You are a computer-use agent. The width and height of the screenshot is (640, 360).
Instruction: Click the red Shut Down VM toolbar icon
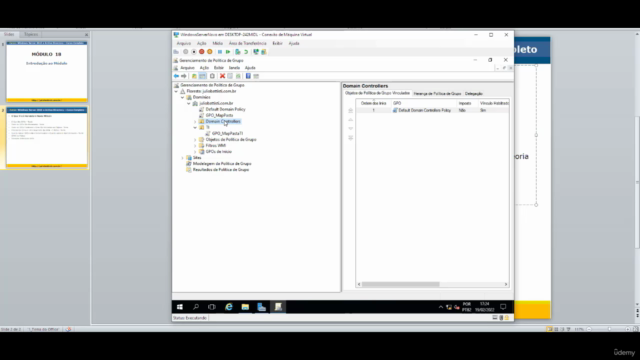[x=202, y=52]
